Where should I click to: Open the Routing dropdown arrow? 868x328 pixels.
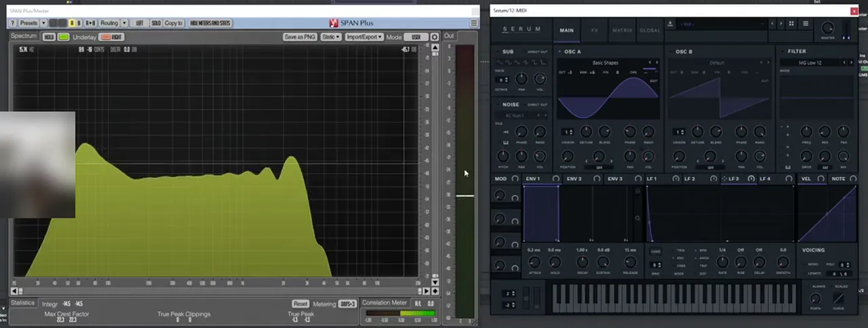coord(123,23)
